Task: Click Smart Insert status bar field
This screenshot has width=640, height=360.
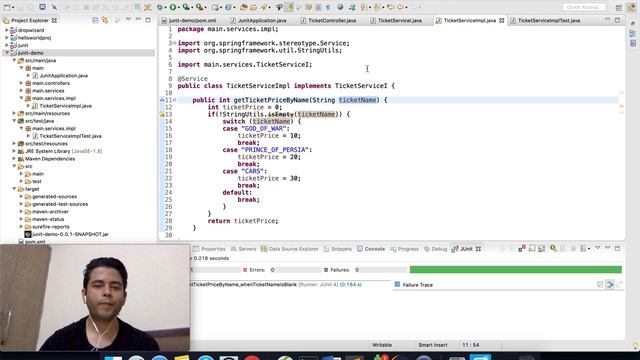Action: point(433,345)
